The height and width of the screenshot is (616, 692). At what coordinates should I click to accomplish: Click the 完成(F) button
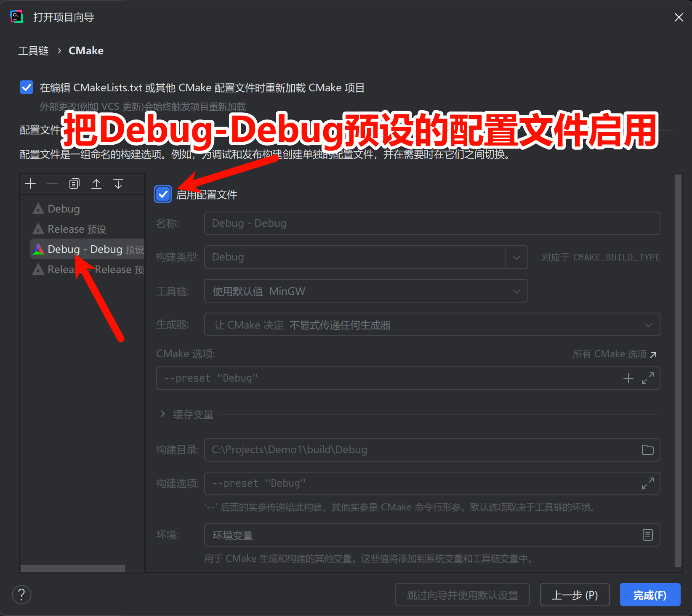pyautogui.click(x=649, y=595)
